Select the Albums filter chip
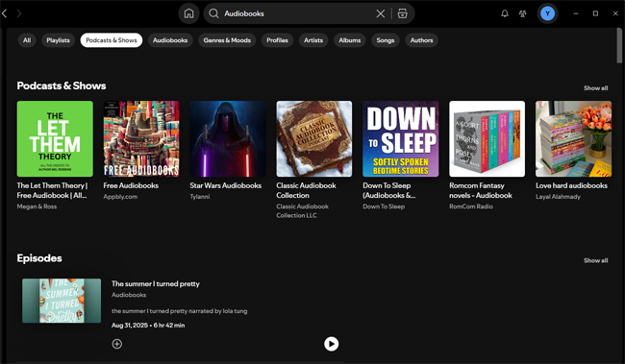625x364 pixels. [x=350, y=40]
